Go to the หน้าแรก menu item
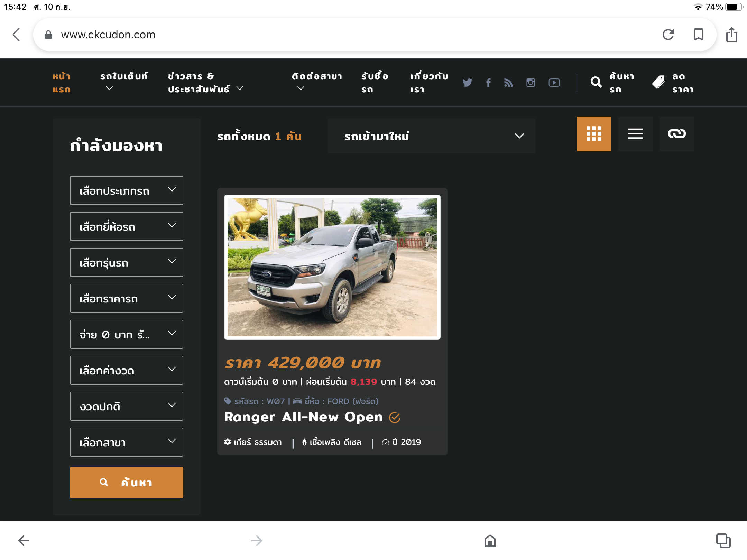Image resolution: width=747 pixels, height=560 pixels. pyautogui.click(x=61, y=83)
